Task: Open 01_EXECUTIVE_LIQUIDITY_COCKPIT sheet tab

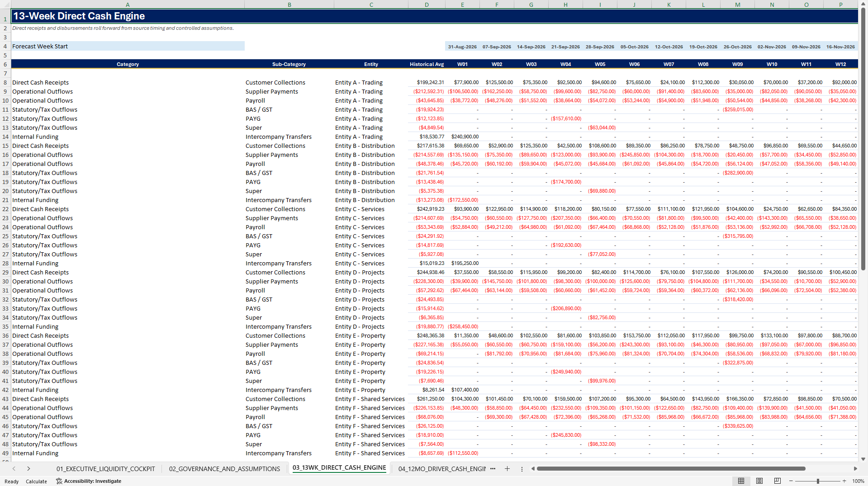Action: [x=105, y=469]
